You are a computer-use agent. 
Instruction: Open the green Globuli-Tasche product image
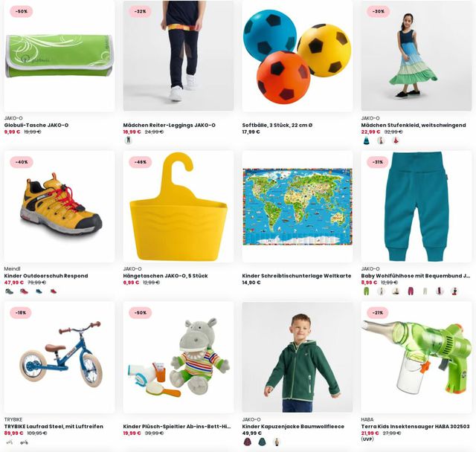coord(59,56)
